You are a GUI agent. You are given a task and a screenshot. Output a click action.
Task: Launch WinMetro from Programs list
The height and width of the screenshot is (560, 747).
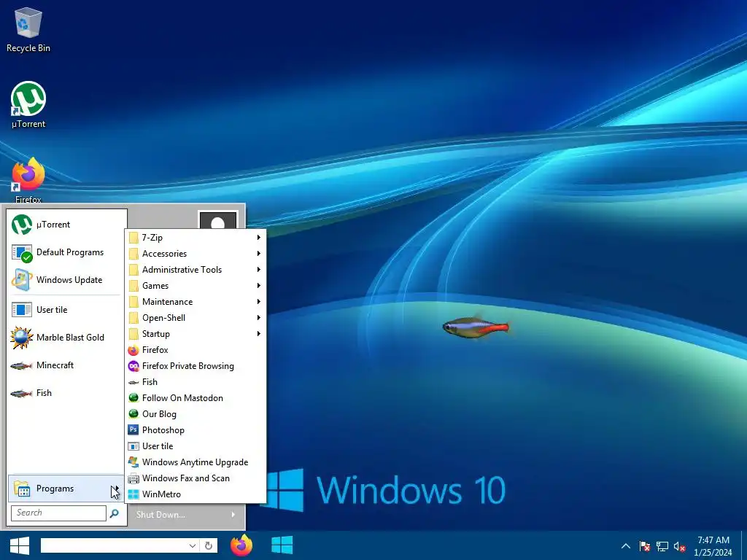coord(196,494)
